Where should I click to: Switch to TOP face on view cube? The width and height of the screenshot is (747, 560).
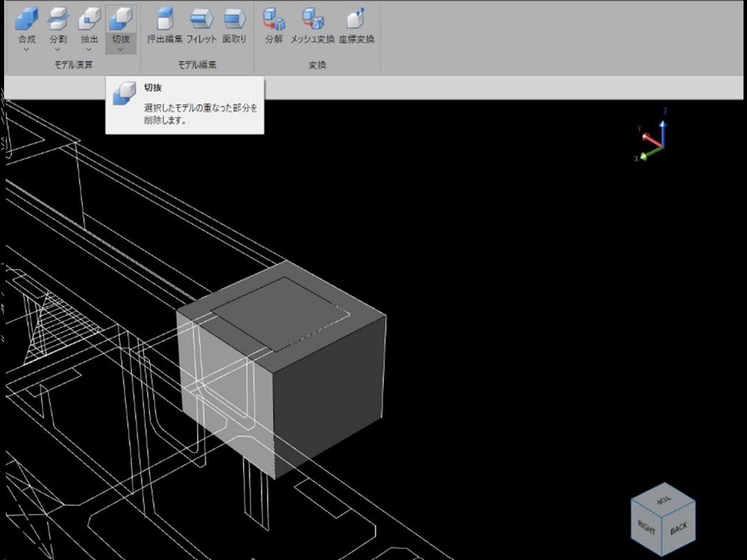[x=664, y=501]
